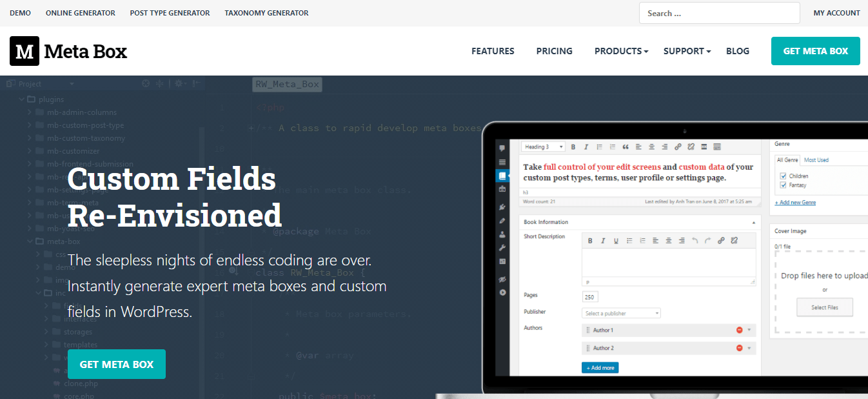Click Italic in the Heading 3 editor toolbar

pos(586,147)
